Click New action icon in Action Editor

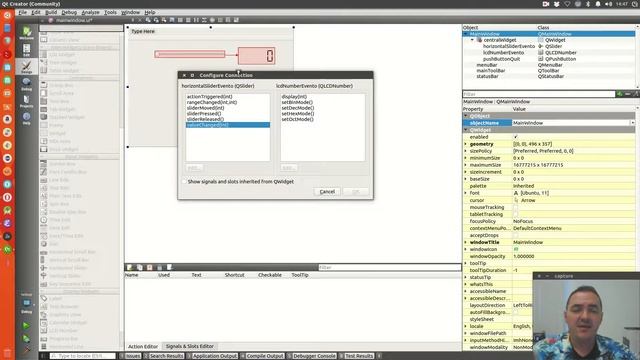pos(130,267)
